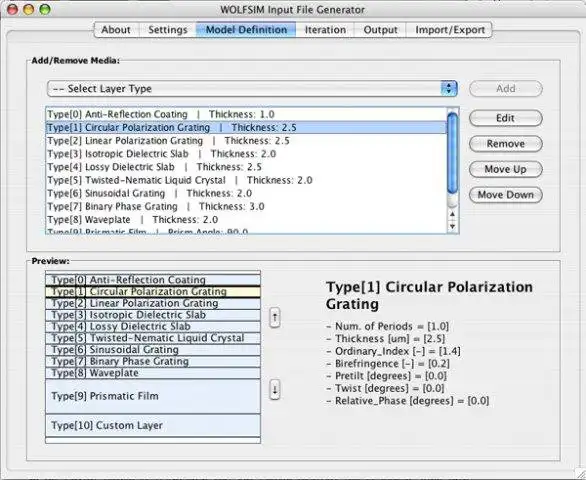Go to the Iteration tab

click(325, 30)
